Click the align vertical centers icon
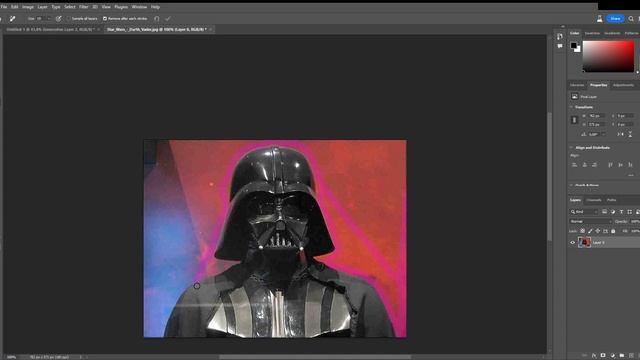The image size is (640, 360). click(x=620, y=165)
